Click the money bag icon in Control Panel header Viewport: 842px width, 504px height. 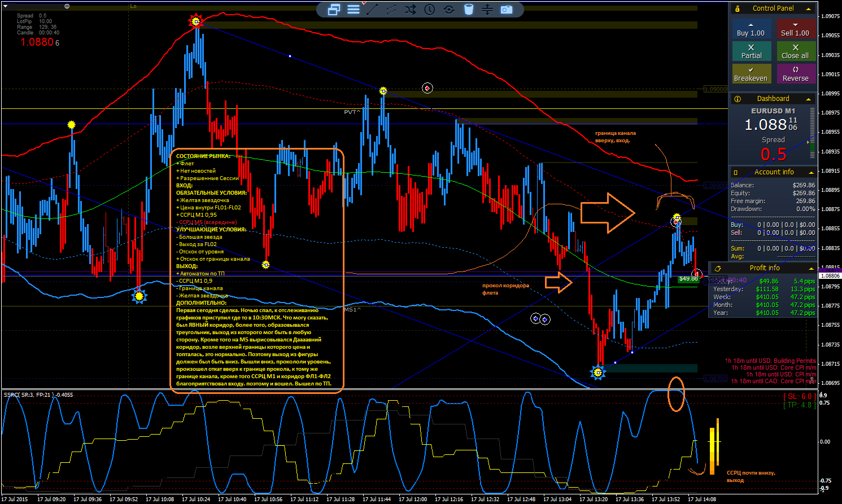[738, 8]
